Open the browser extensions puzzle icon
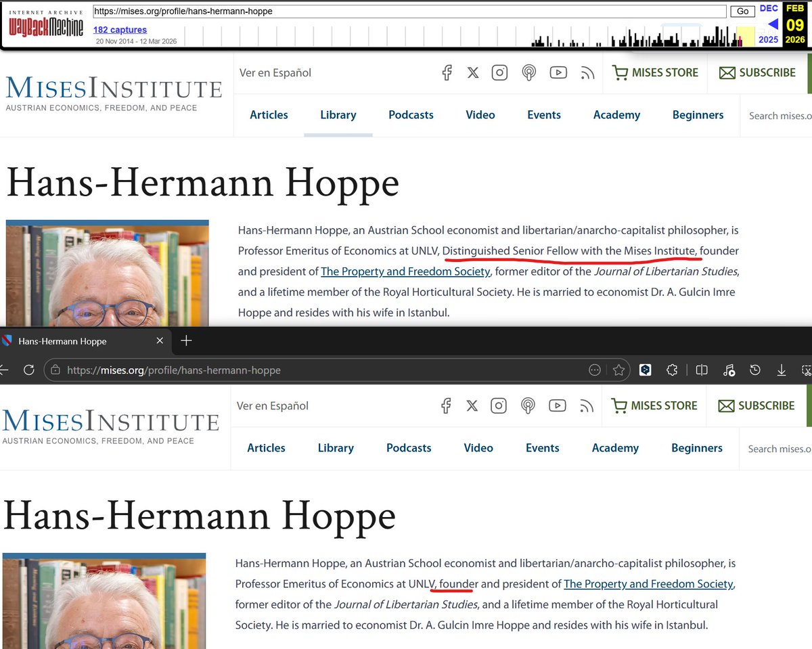 point(672,370)
